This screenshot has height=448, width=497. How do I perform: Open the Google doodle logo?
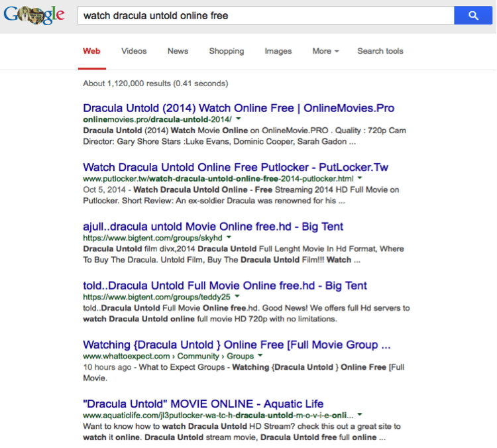point(34,15)
